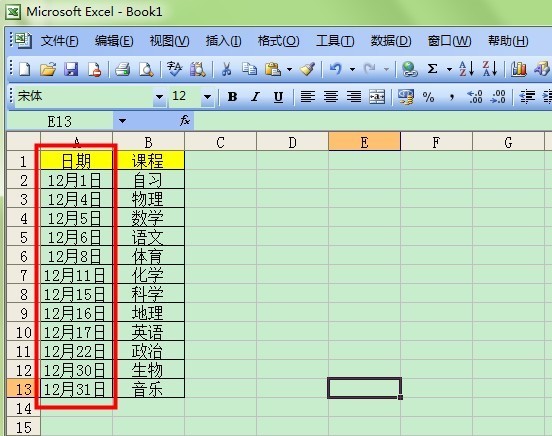Center align cell text
Image resolution: width=552 pixels, height=436 pixels.
(331, 96)
